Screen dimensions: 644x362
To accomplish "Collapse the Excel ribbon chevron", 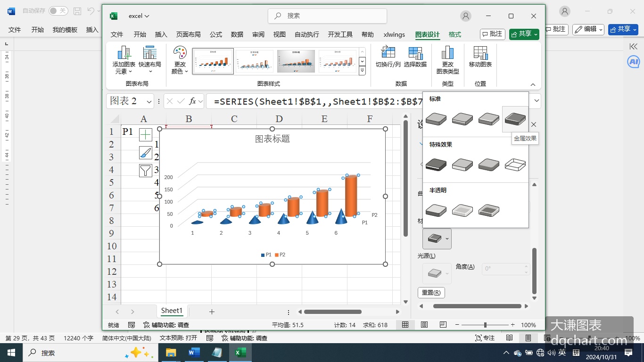I will 533,84.
